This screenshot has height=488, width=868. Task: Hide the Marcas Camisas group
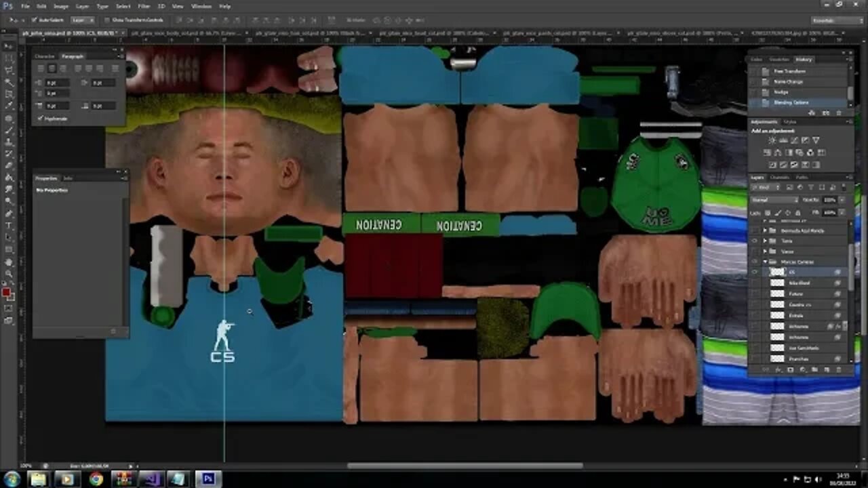[x=755, y=262]
